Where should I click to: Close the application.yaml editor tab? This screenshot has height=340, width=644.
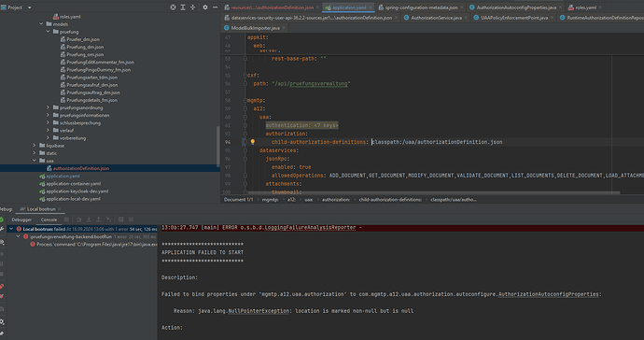click(370, 7)
